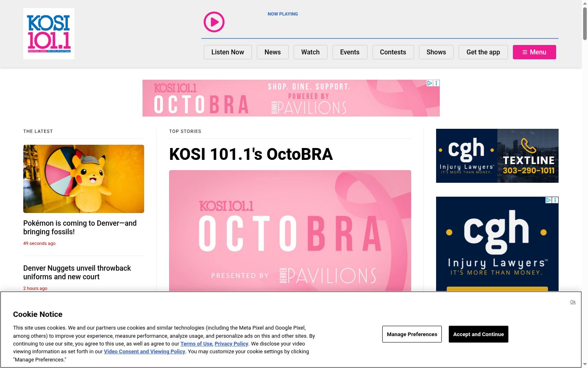Open the Watch nav item
588x368 pixels.
pos(310,52)
